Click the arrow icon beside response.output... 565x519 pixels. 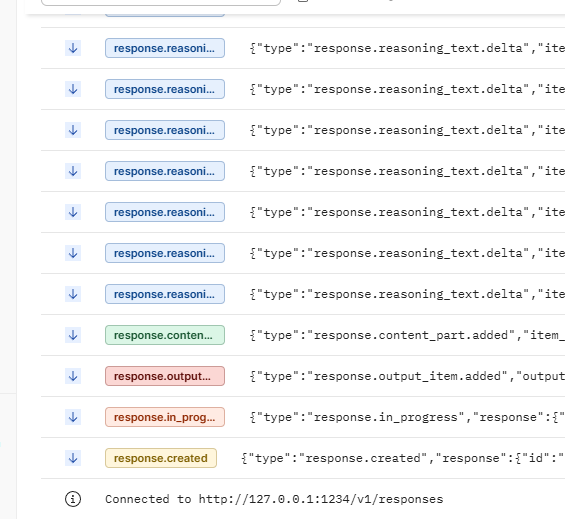73,376
